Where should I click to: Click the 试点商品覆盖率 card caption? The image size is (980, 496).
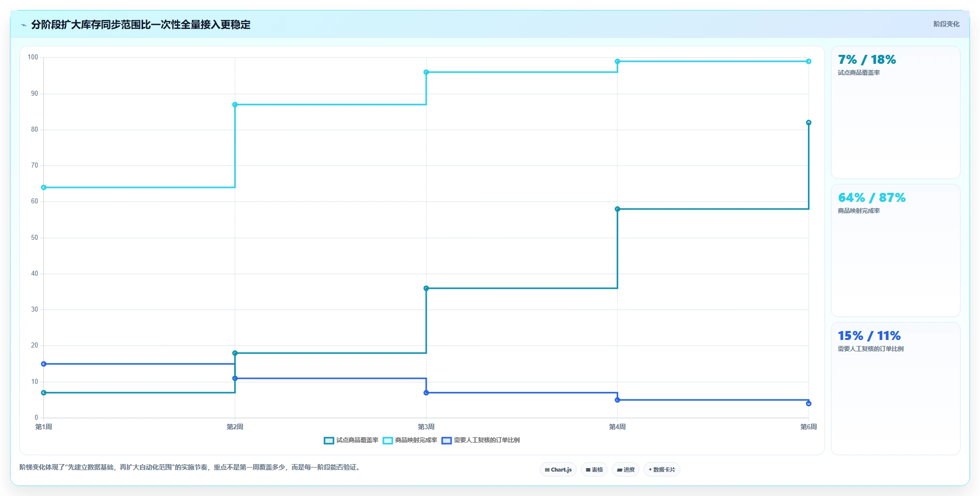[x=859, y=73]
